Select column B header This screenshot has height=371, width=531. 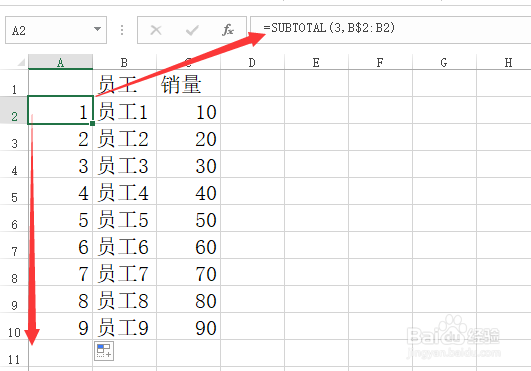coord(124,62)
